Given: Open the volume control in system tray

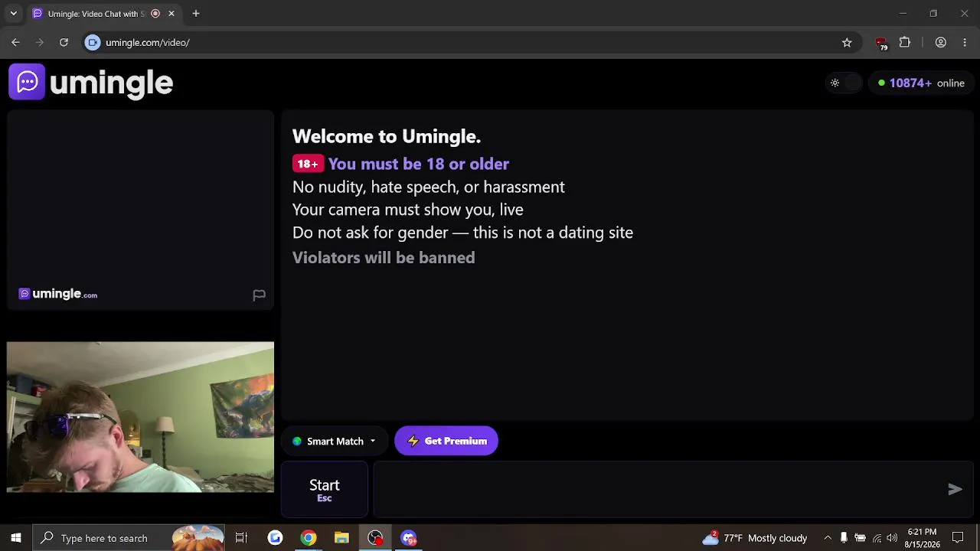Looking at the screenshot, I should click(892, 538).
